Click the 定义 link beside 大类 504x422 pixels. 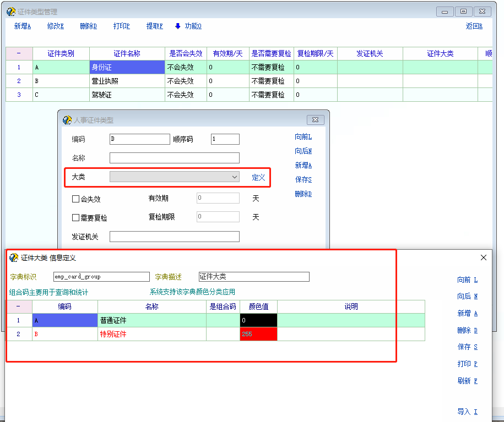258,177
